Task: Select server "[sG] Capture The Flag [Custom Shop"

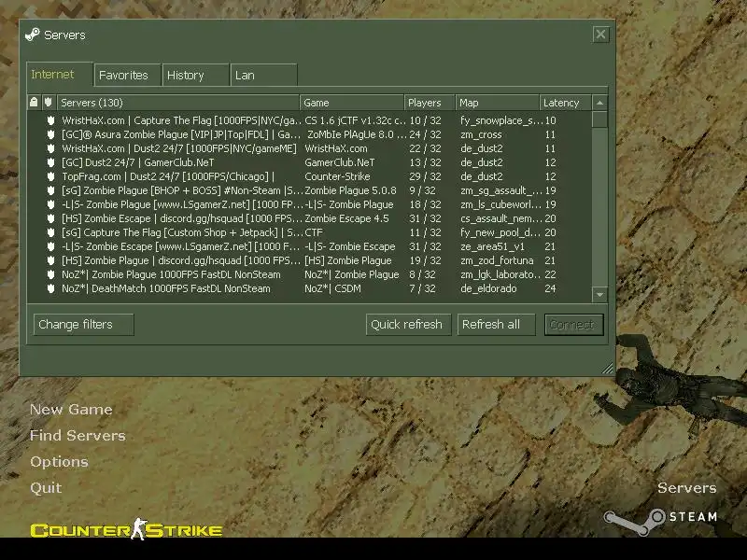Action: coord(309,232)
